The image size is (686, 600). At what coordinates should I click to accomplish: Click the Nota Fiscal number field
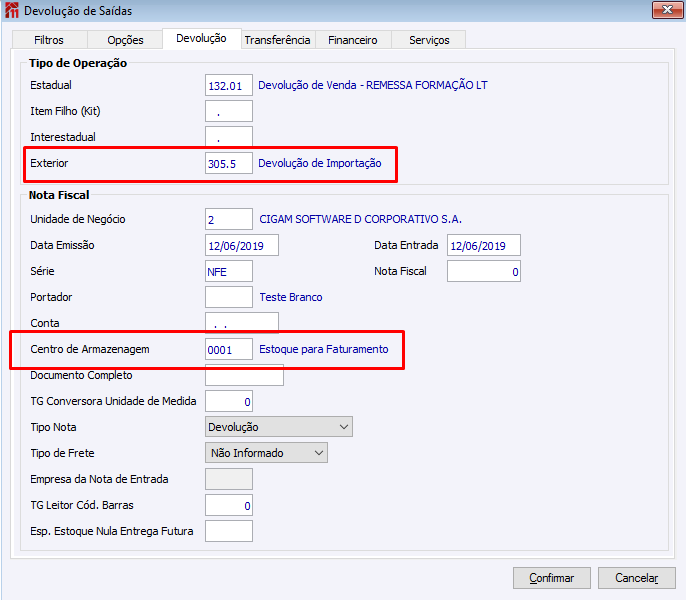coord(484,271)
